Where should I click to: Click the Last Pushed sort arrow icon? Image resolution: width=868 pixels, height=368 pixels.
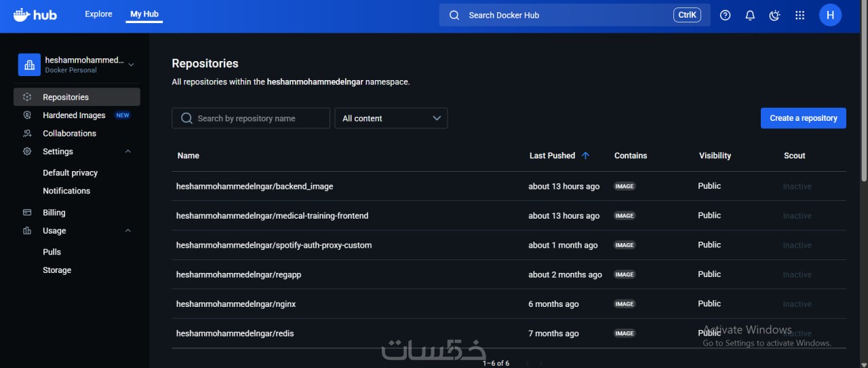point(585,155)
